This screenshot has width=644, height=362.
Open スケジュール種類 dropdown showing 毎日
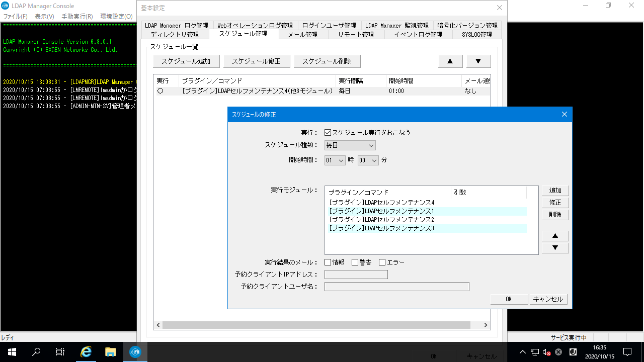click(x=350, y=145)
